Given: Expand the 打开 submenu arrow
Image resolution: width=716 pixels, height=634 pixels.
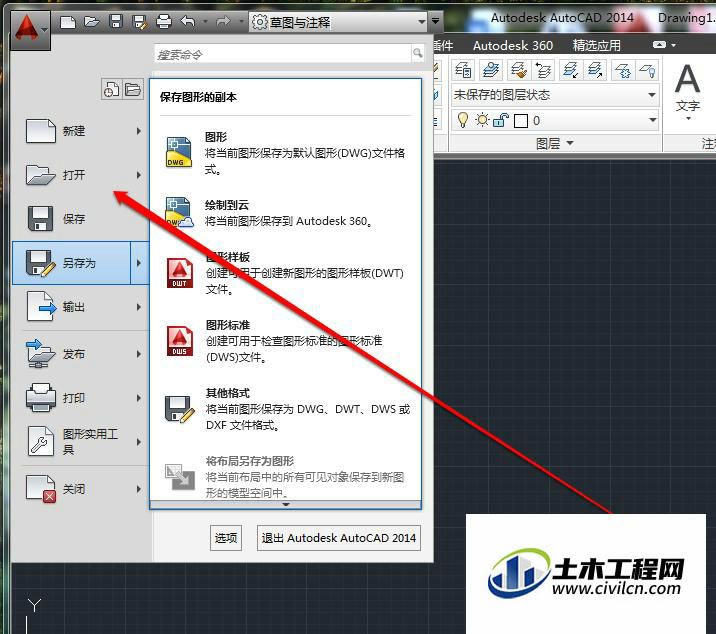Looking at the screenshot, I should pos(139,175).
